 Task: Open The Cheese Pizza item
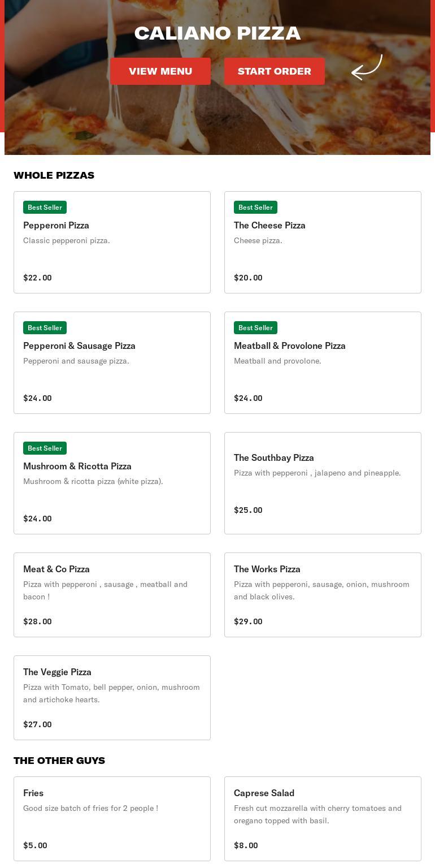(x=323, y=242)
